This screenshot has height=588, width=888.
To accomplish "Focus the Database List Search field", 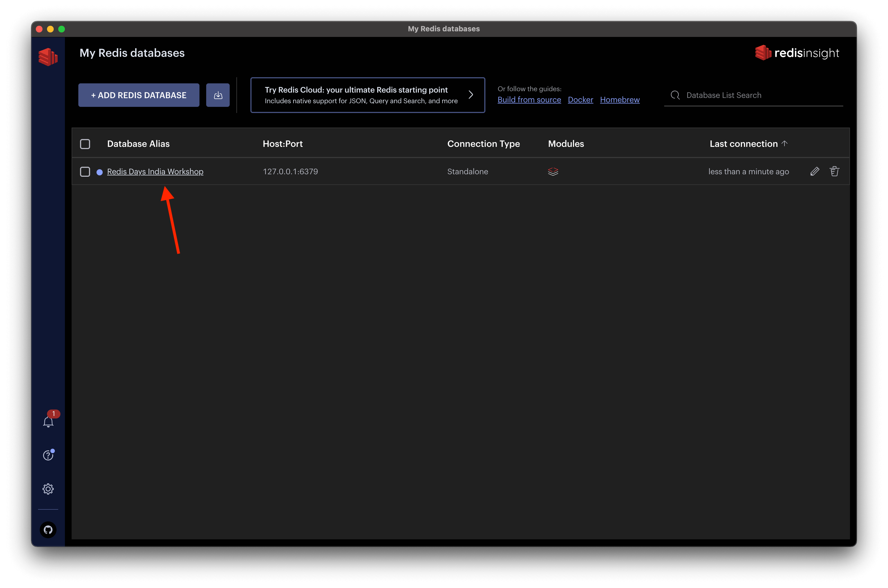I will tap(758, 95).
